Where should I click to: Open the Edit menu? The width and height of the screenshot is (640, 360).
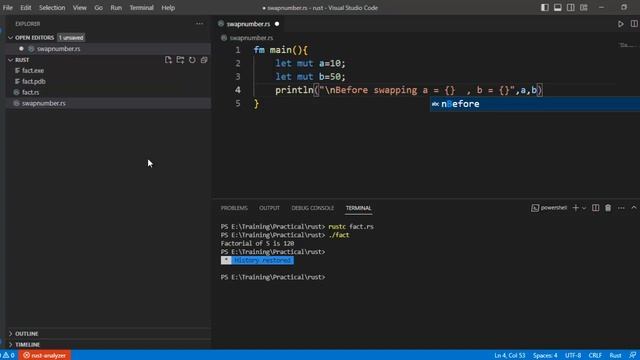pyautogui.click(x=25, y=8)
